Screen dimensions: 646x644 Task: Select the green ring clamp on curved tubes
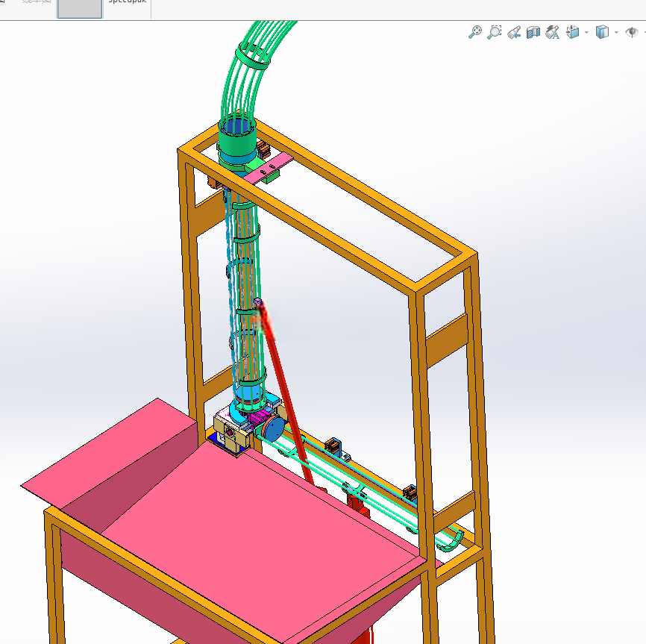[x=253, y=57]
